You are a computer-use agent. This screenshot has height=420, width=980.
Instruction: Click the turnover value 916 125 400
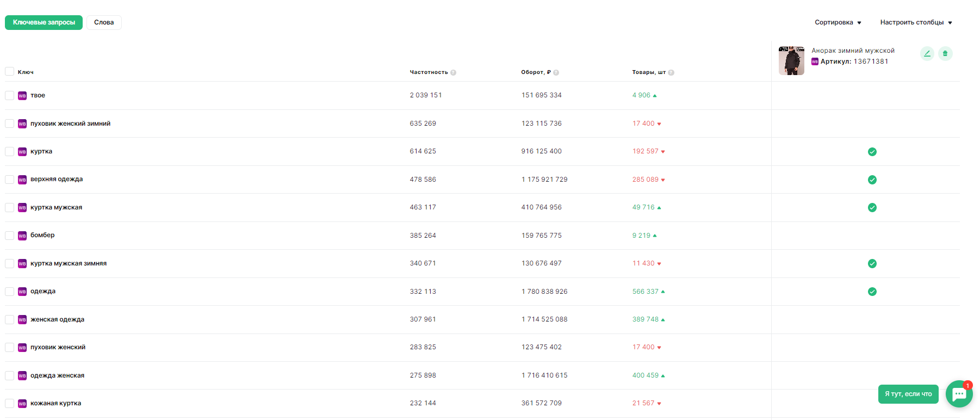[x=541, y=151]
